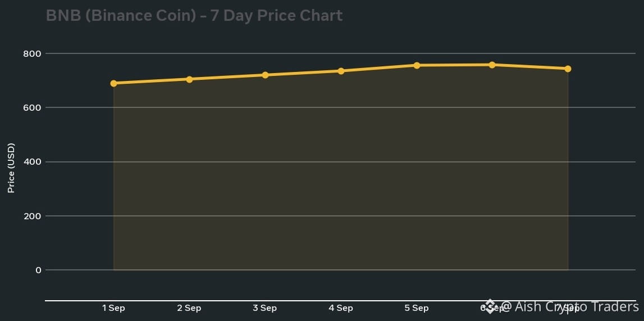Click the 5 Sep price marker
The width and height of the screenshot is (644, 321).
[x=417, y=65]
